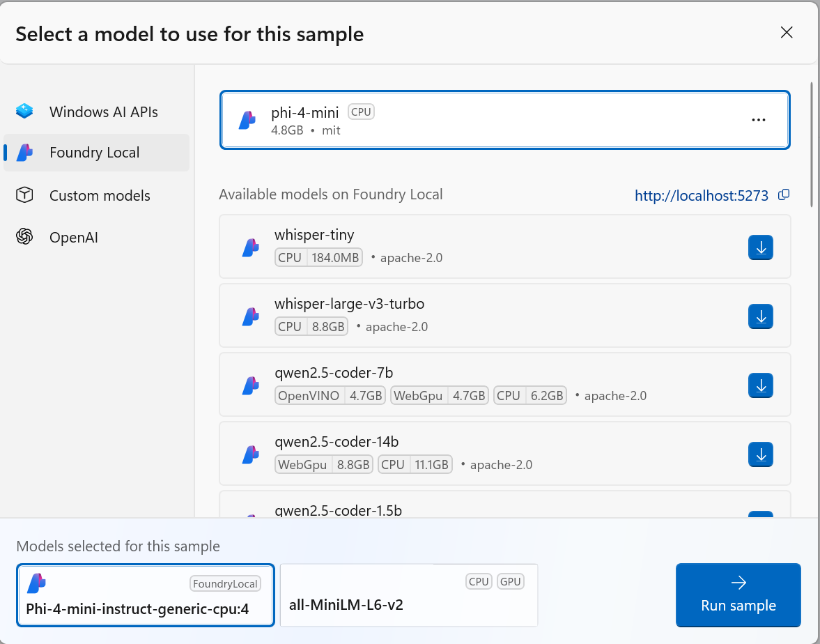Image resolution: width=820 pixels, height=644 pixels.
Task: Close the model selection dialog
Action: click(x=787, y=33)
